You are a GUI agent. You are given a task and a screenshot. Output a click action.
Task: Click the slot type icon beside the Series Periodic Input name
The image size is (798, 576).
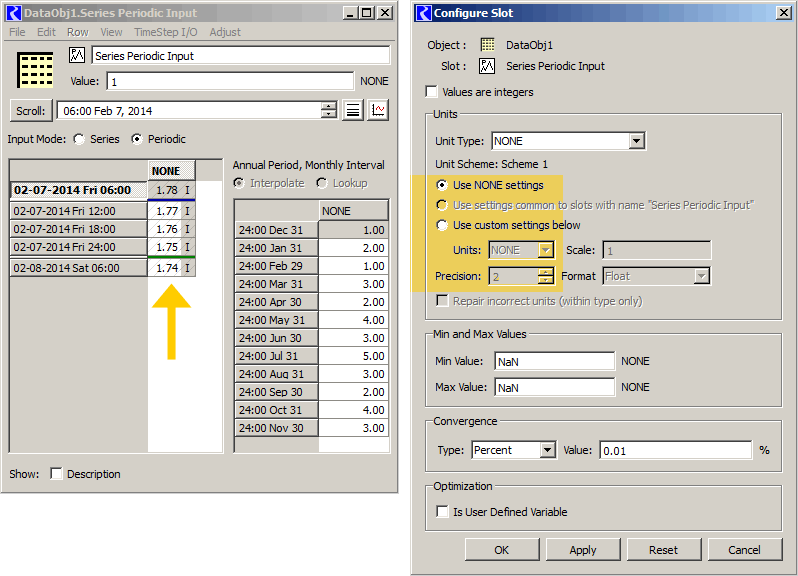click(77, 54)
